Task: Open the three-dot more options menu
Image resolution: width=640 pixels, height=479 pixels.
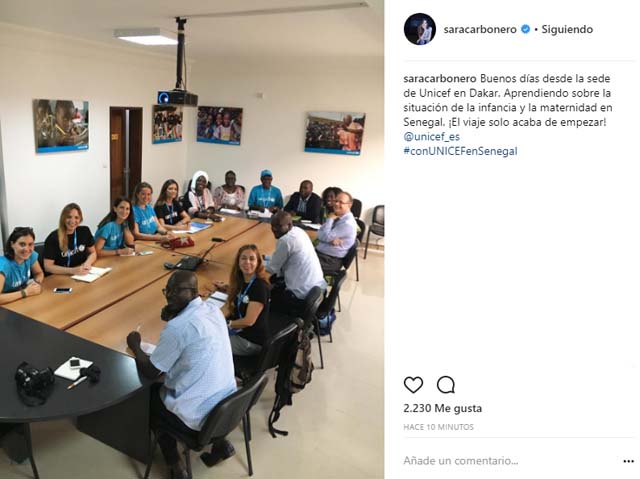Action: click(x=629, y=461)
